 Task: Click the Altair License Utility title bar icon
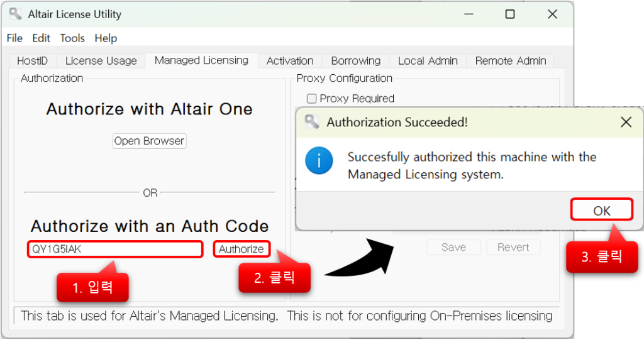[15, 14]
